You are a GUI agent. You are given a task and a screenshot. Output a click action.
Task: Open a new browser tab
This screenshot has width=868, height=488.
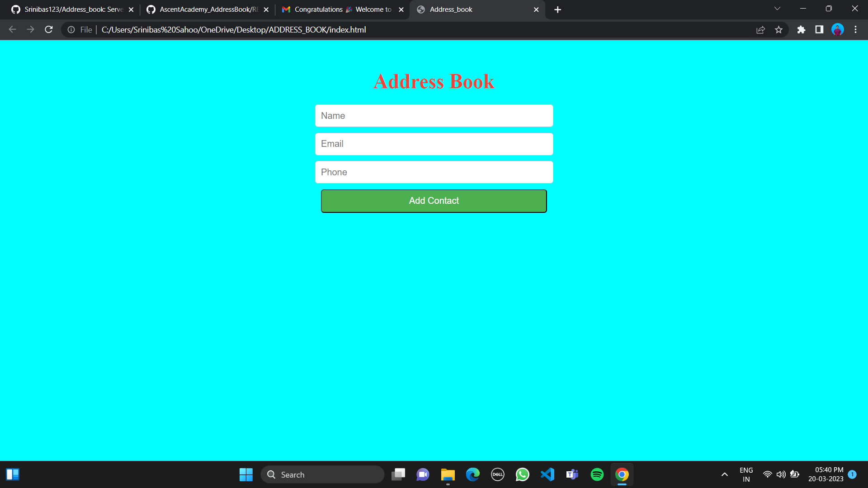[x=557, y=9]
